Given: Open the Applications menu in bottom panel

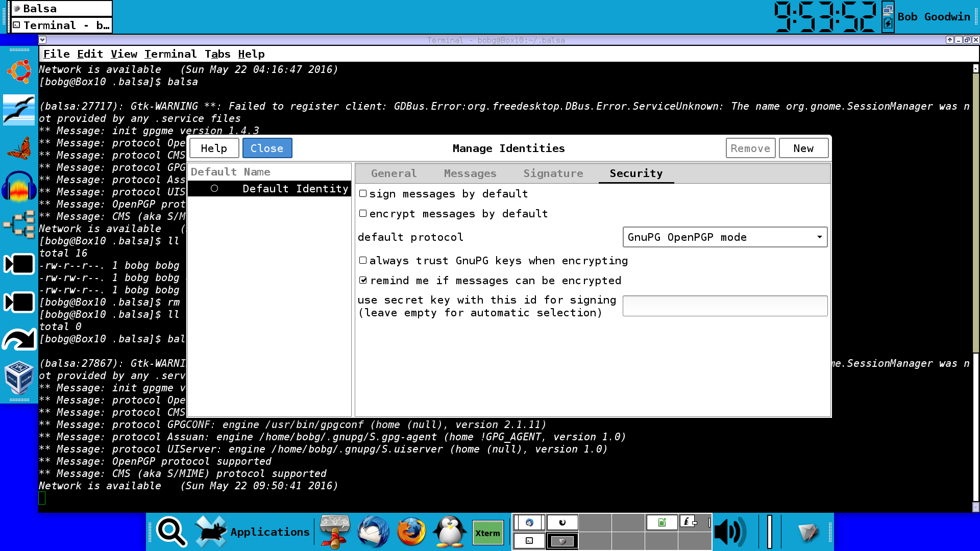Looking at the screenshot, I should click(253, 532).
